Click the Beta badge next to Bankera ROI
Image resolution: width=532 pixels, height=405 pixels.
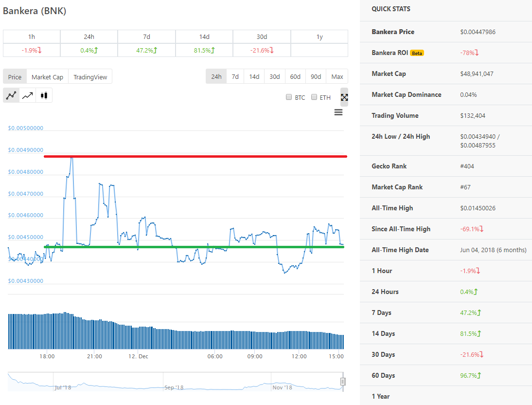(417, 53)
